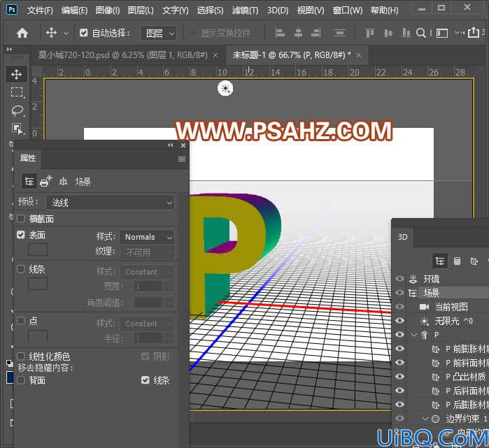Select 环境 row in 3D panel
The width and height of the screenshot is (489, 448).
click(x=448, y=279)
